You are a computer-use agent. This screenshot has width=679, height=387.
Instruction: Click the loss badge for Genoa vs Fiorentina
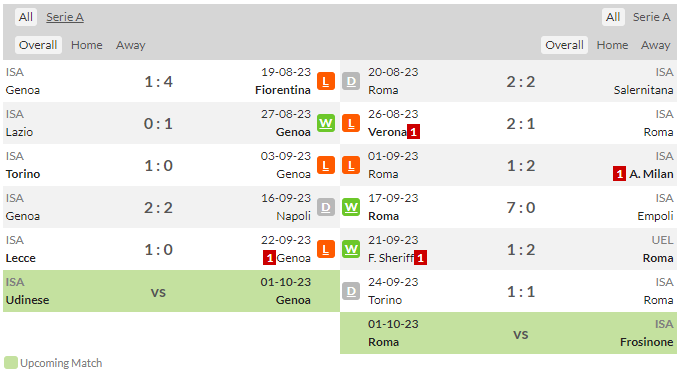(326, 81)
